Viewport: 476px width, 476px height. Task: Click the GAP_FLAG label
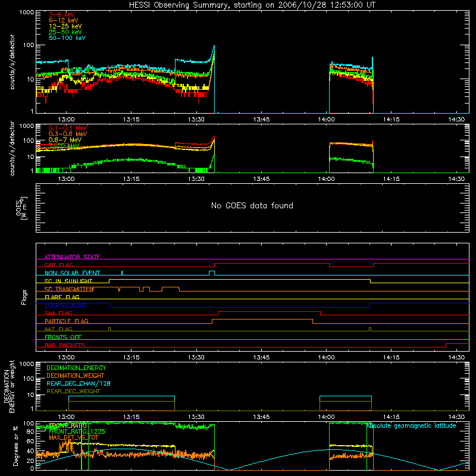click(58, 265)
